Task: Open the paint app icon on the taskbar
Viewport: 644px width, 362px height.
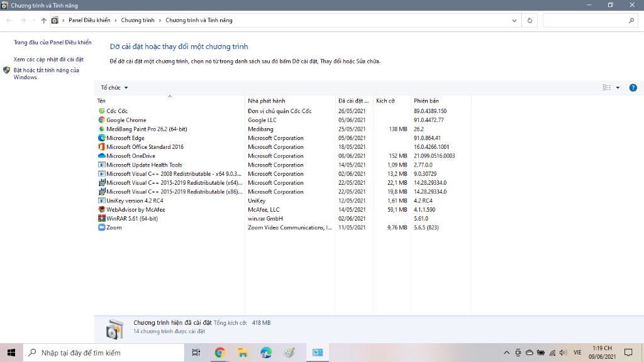Action: point(289,353)
